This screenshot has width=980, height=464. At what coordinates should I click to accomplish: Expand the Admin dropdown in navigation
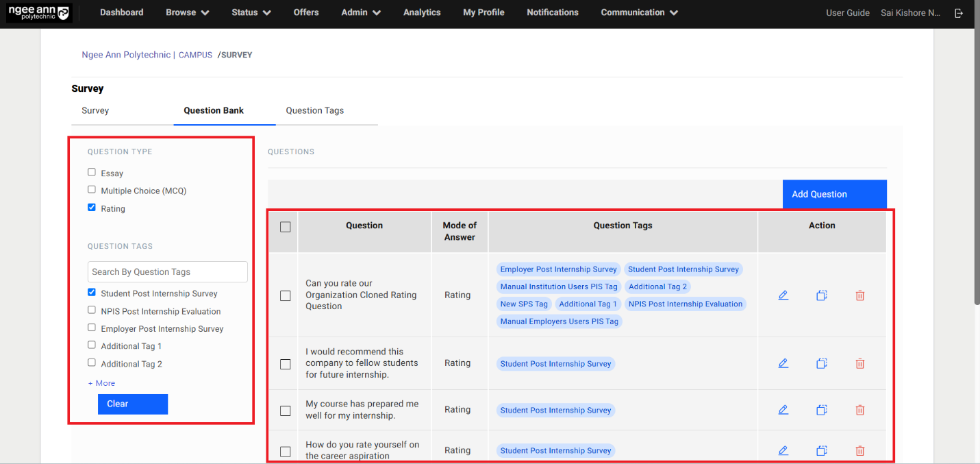pyautogui.click(x=360, y=12)
